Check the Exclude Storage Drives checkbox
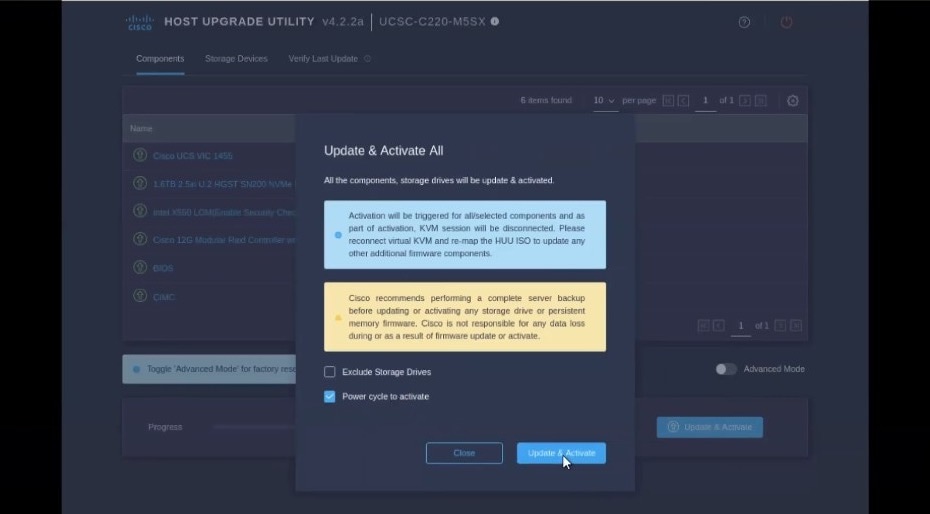This screenshot has width=930, height=514. (x=330, y=372)
